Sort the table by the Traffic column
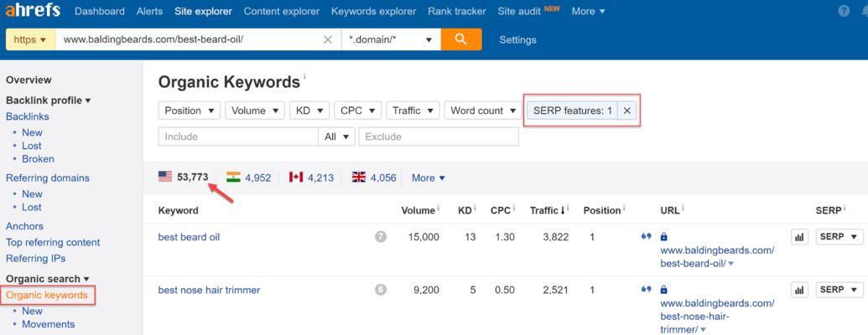Screen dimensions: 868x335 [x=547, y=210]
